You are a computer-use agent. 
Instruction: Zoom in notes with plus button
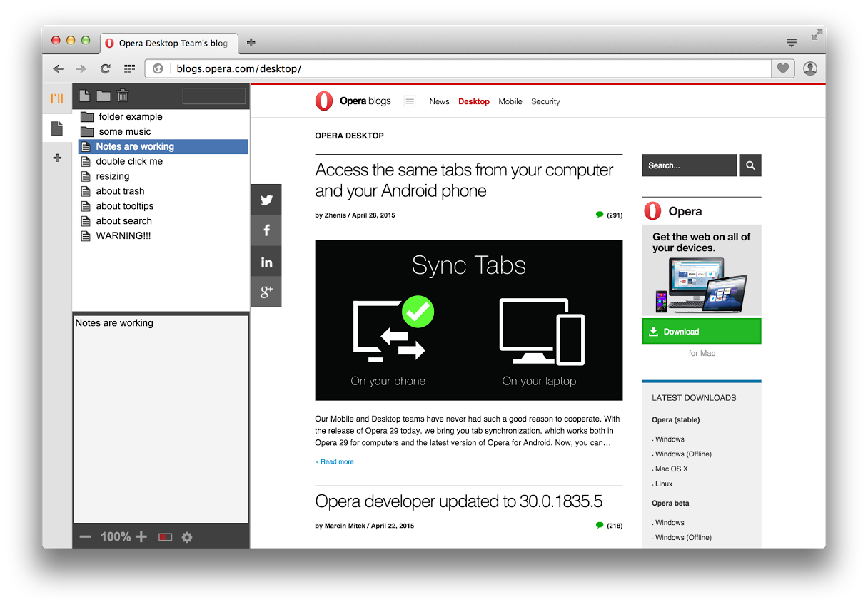tap(141, 536)
